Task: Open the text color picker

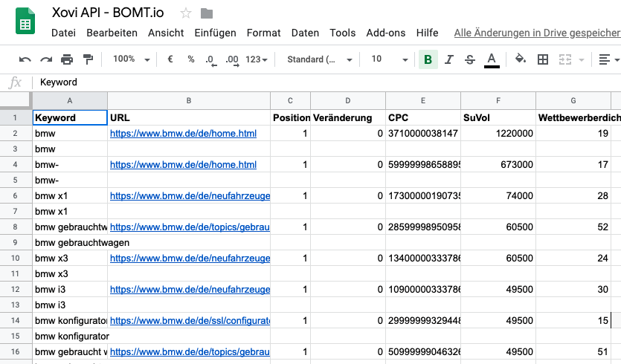Action: point(492,60)
